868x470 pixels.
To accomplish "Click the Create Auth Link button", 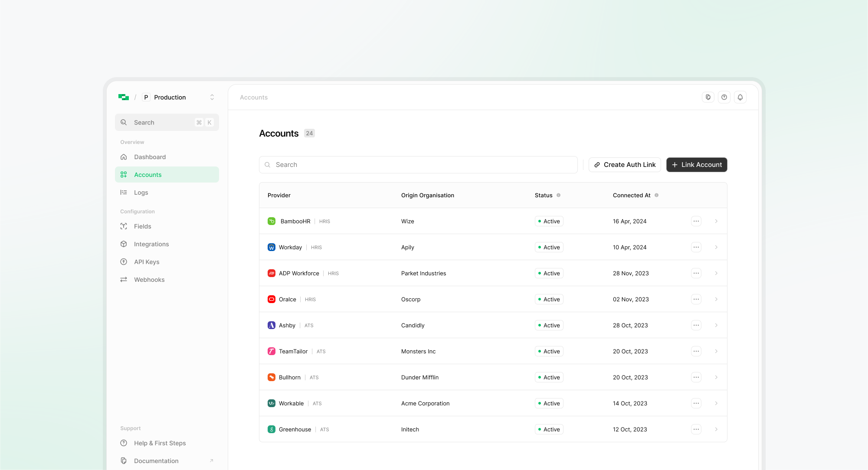I will [x=625, y=165].
